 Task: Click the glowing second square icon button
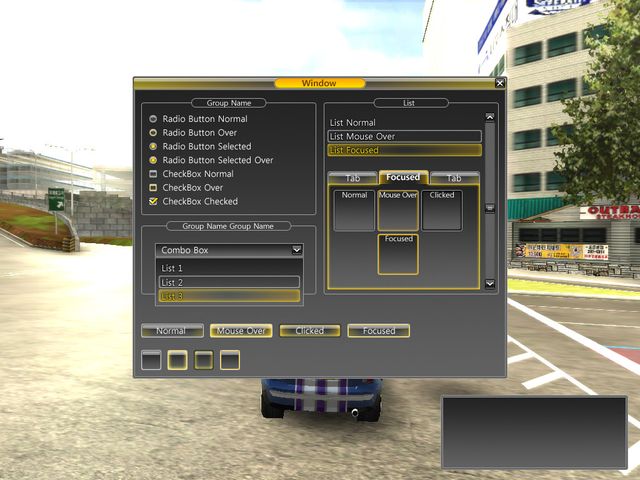[x=177, y=360]
